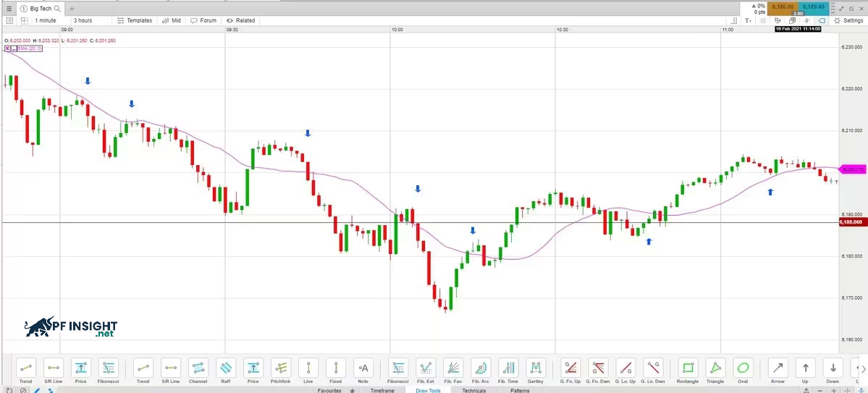Open the Patterns tab

pyautogui.click(x=520, y=390)
